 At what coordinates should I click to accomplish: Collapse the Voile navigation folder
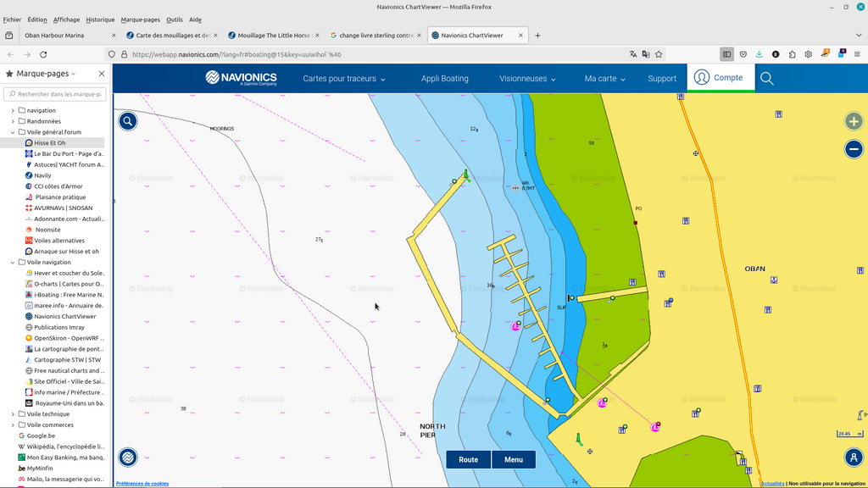click(13, 263)
